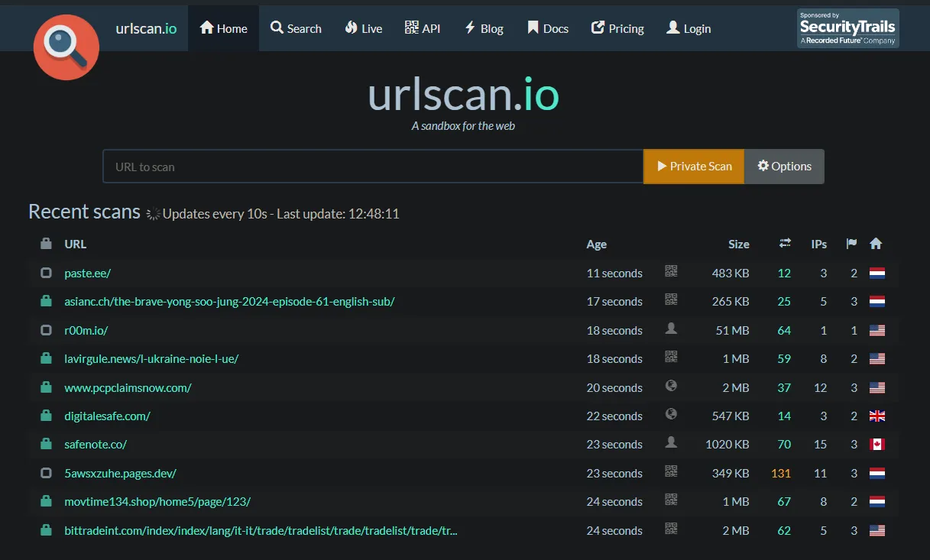Open the safenote.co/ scan result
This screenshot has height=560, width=930.
pos(96,444)
